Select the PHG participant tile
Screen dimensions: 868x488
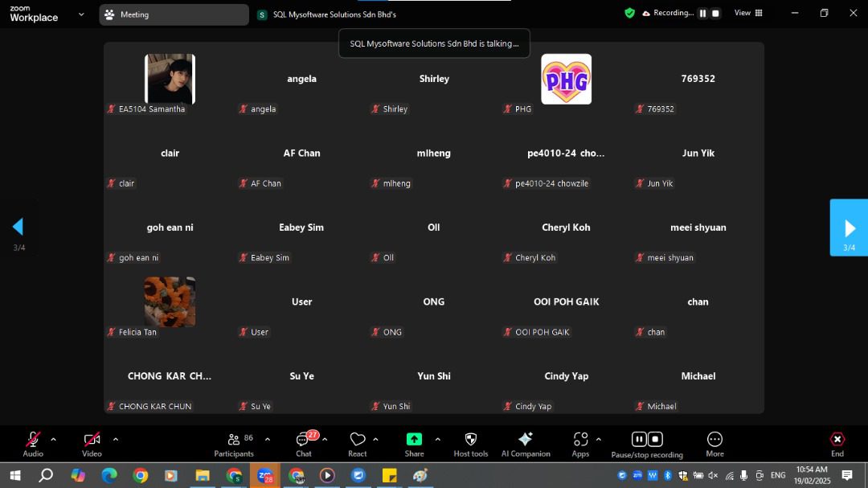[x=566, y=80]
